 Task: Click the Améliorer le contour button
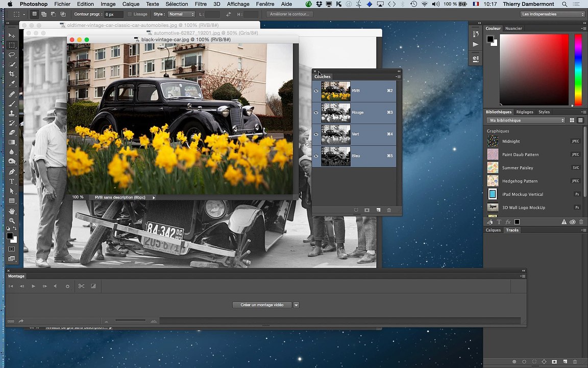click(289, 14)
